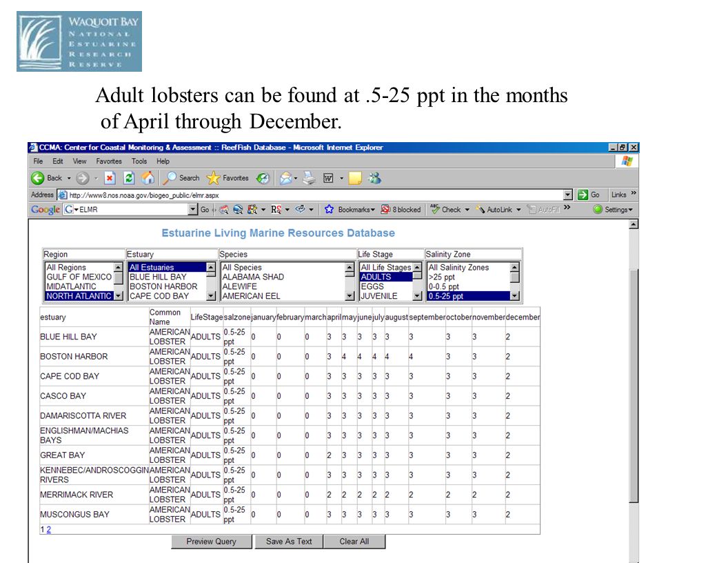This screenshot has width=728, height=563.
Task: Click the Back navigation arrow icon
Action: click(38, 178)
